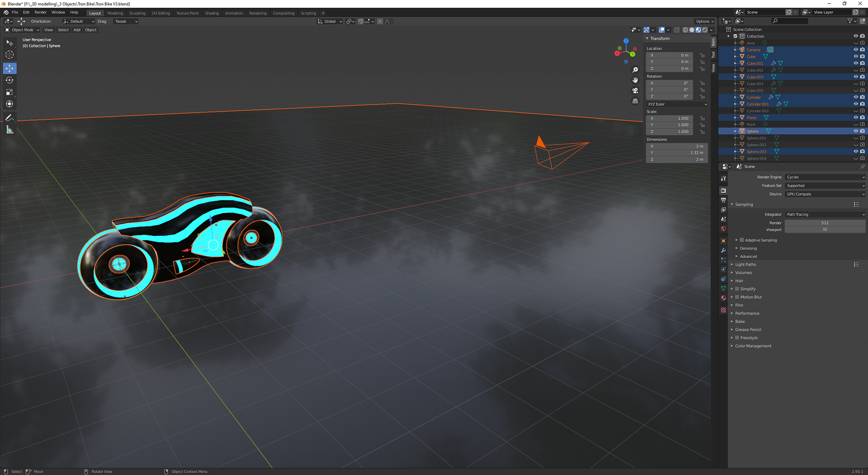Image resolution: width=868 pixels, height=475 pixels.
Task: Click the Render samples 512 field
Action: (x=825, y=223)
